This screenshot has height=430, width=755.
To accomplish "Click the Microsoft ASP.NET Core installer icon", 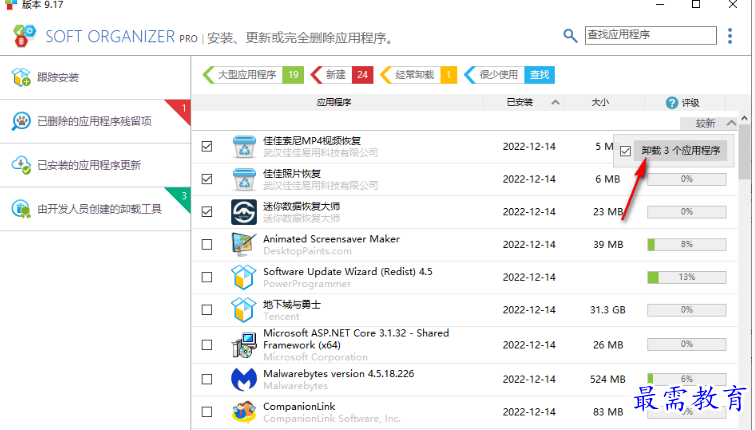I will (244, 345).
